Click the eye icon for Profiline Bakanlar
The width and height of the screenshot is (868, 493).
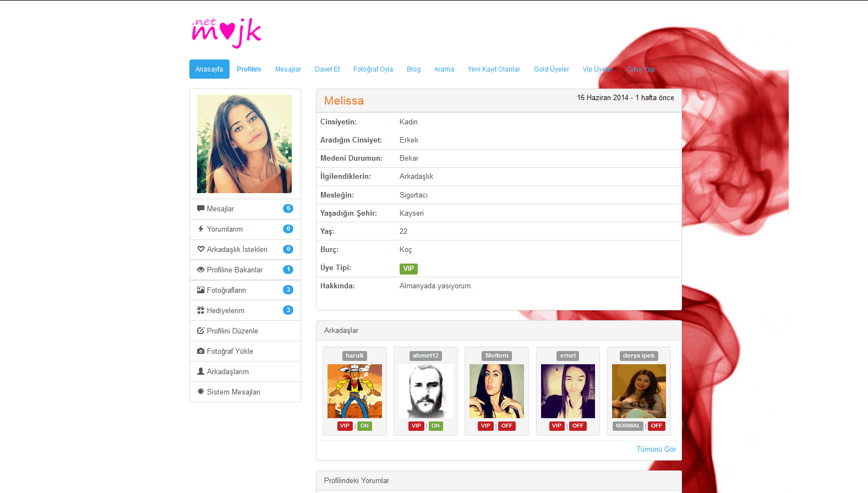pos(200,270)
